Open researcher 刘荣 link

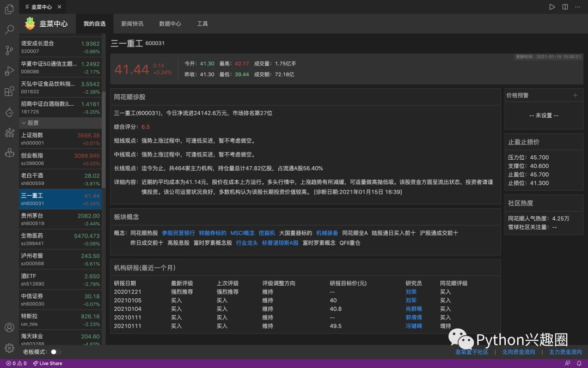click(x=411, y=292)
